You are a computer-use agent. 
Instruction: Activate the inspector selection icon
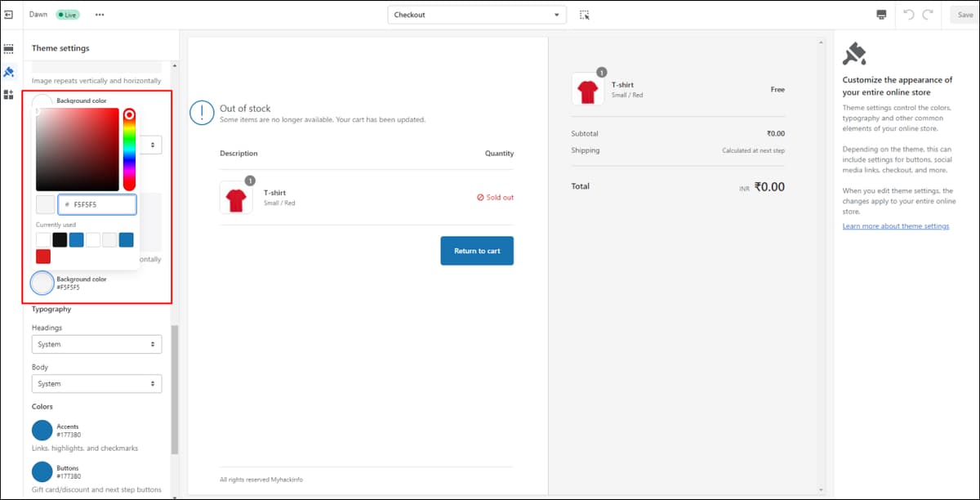click(584, 15)
